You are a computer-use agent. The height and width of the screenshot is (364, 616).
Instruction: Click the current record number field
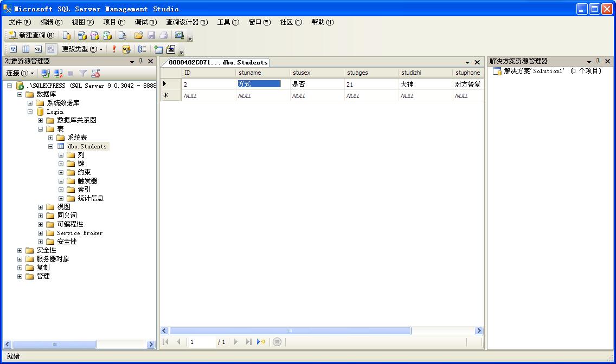click(x=202, y=342)
